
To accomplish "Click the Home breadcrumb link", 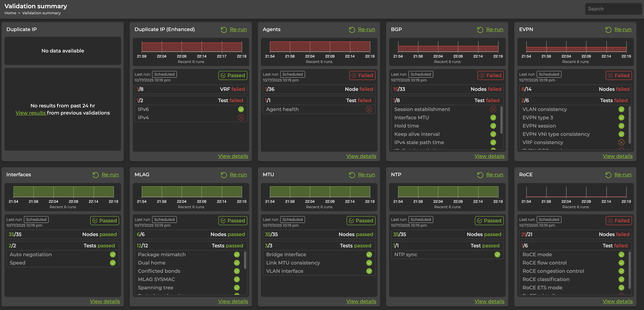I will tap(10, 13).
